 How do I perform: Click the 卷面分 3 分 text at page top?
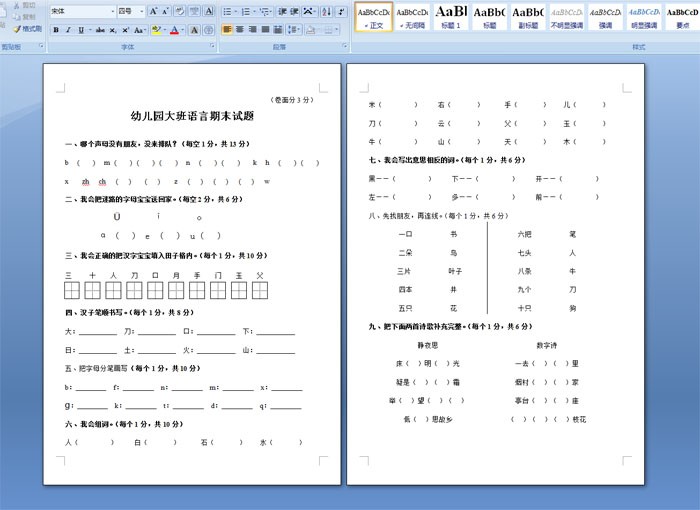(x=292, y=100)
